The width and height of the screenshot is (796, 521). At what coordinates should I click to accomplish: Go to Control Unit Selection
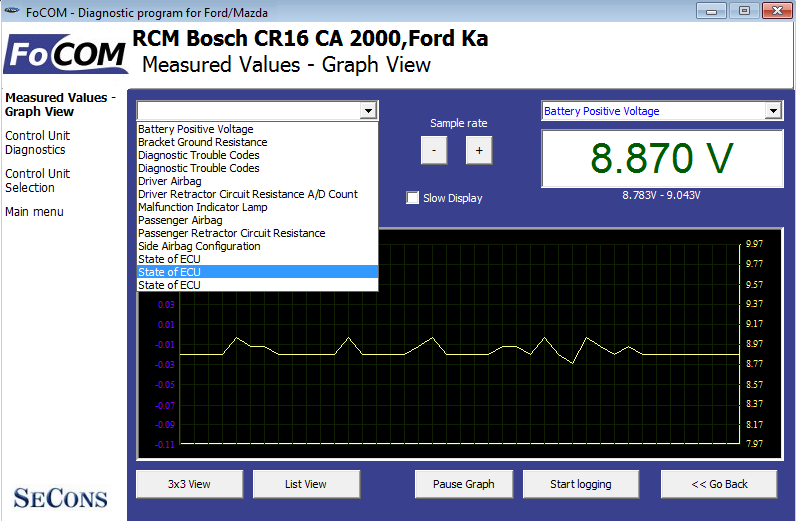pyautogui.click(x=37, y=180)
